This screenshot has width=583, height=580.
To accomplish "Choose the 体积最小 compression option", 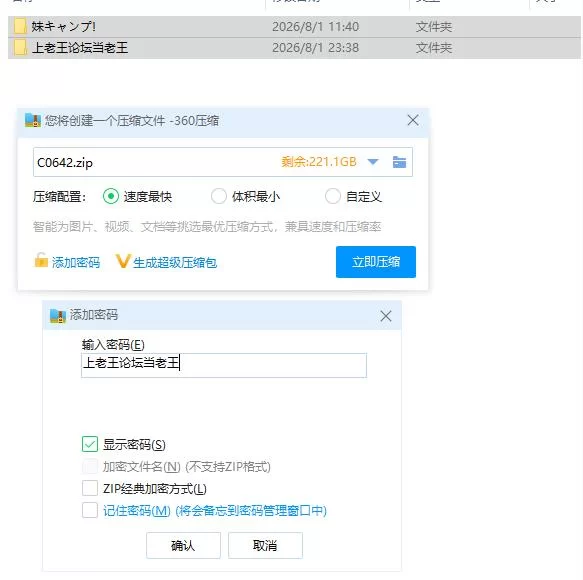I will click(x=219, y=196).
